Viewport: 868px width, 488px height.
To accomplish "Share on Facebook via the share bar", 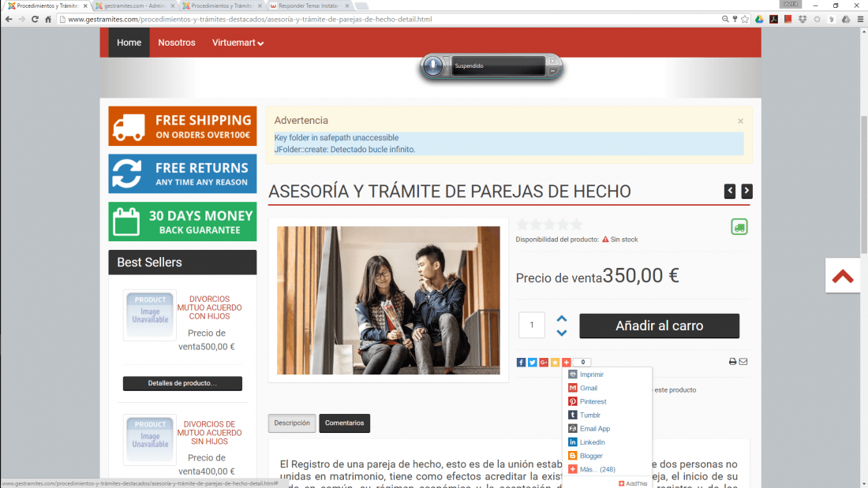I will (x=521, y=363).
